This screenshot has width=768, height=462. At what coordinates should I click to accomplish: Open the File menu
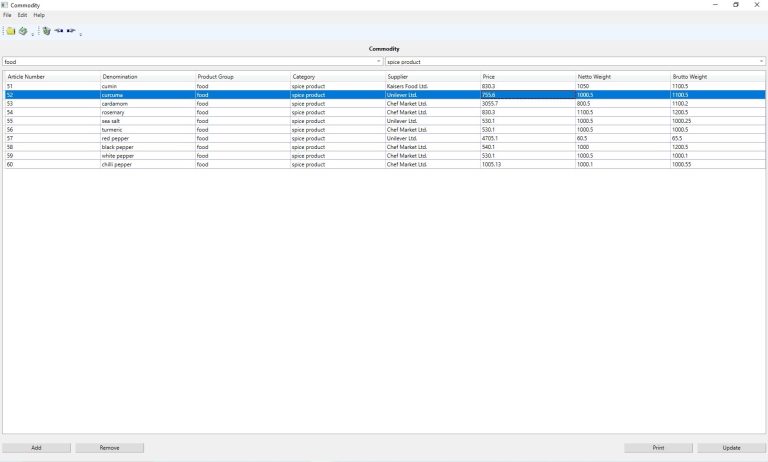pyautogui.click(x=7, y=15)
